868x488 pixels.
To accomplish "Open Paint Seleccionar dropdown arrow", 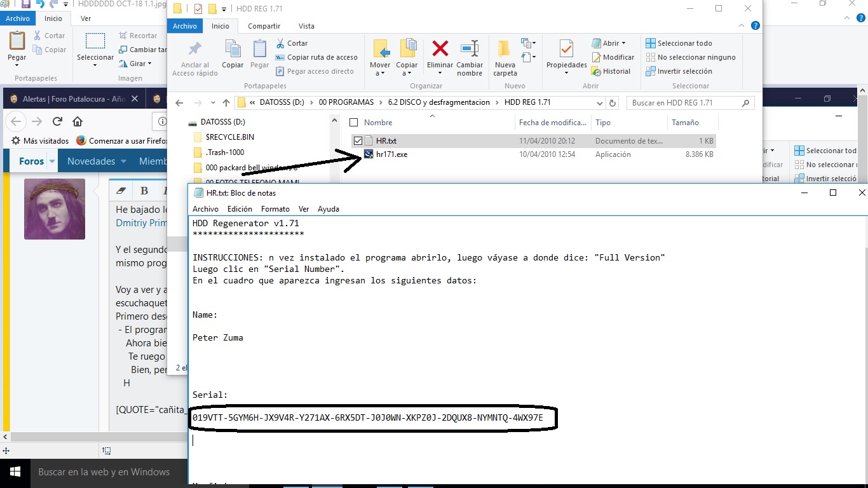I will pos(95,65).
